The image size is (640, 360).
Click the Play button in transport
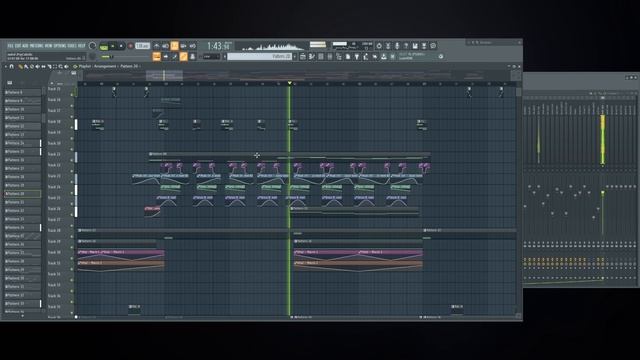point(113,46)
